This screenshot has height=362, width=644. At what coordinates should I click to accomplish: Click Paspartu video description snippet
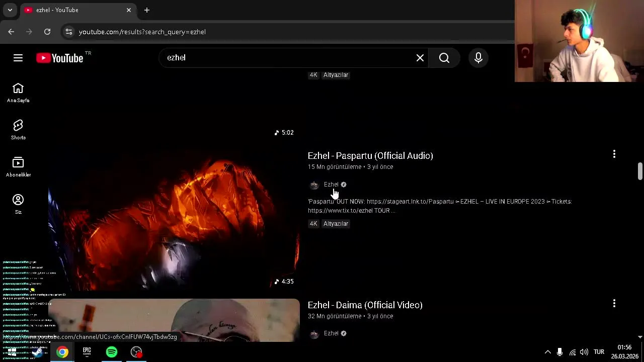pyautogui.click(x=440, y=206)
